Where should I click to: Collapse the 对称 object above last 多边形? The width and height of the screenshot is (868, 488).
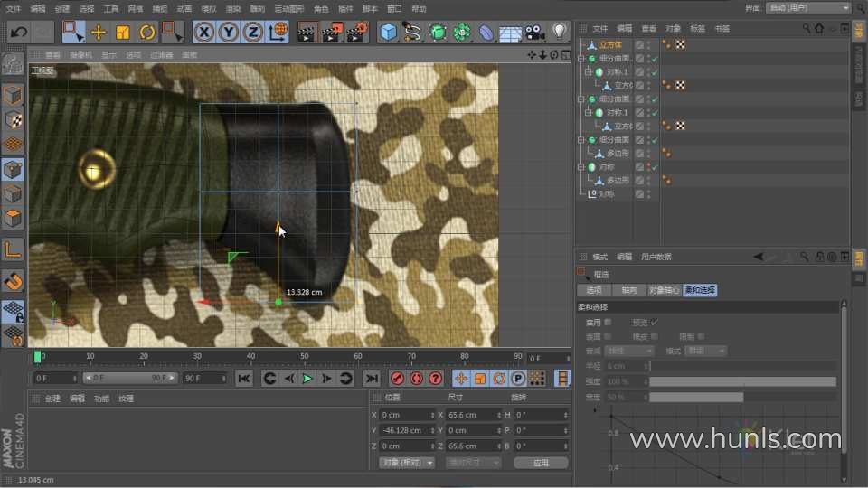point(580,166)
